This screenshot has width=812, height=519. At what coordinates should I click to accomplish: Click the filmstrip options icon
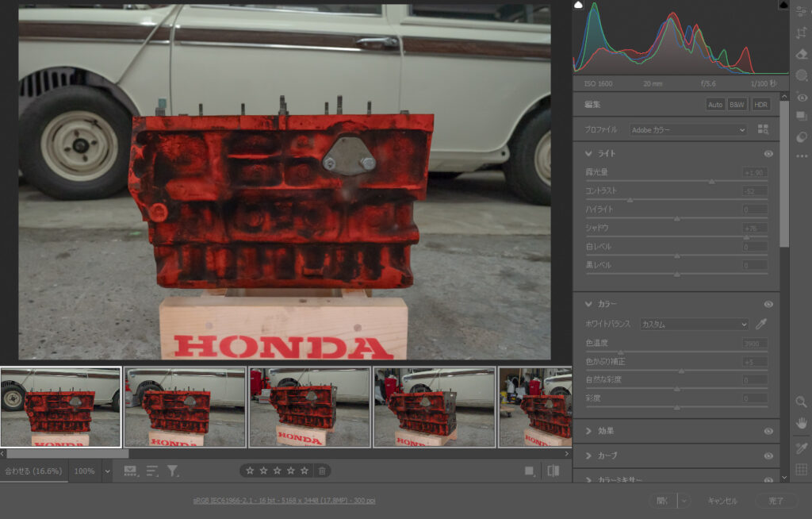131,471
